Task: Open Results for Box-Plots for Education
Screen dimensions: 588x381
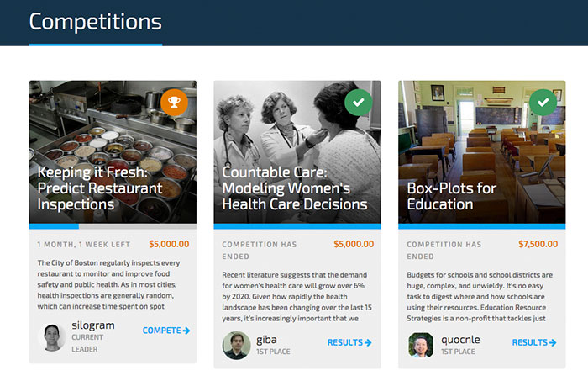Action: point(529,342)
